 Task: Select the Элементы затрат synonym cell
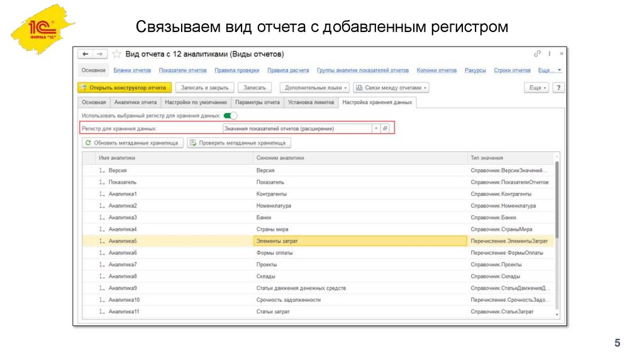(360, 241)
